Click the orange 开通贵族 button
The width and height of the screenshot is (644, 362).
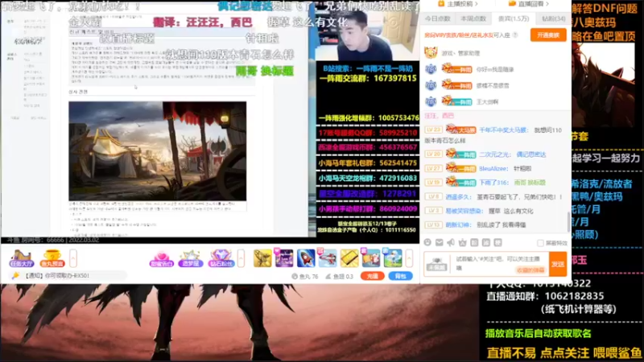point(548,35)
